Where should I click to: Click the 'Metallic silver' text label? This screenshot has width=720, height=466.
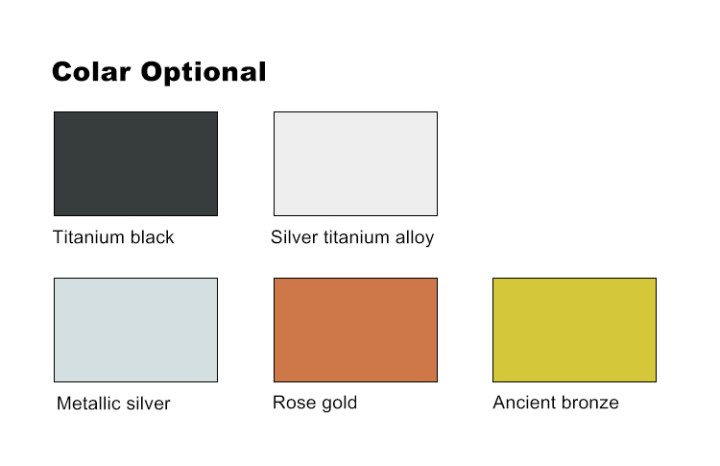tap(113, 404)
